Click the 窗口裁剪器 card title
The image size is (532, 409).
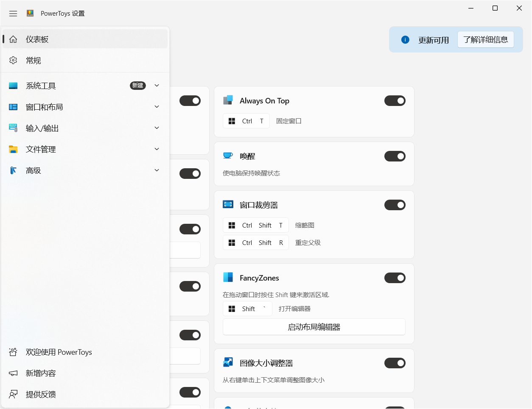pyautogui.click(x=259, y=205)
